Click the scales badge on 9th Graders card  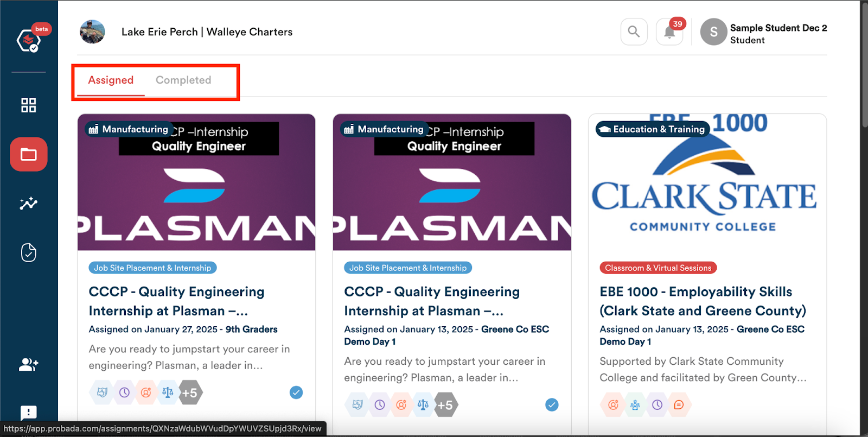click(x=168, y=392)
